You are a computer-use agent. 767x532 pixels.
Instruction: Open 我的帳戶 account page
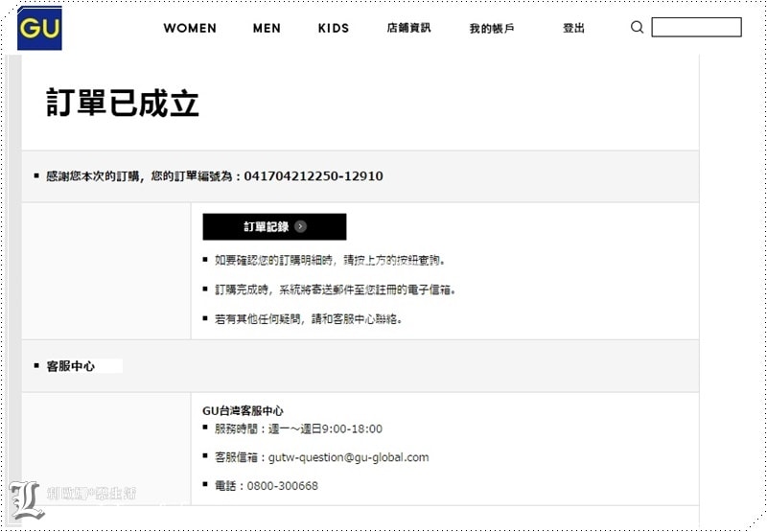[x=492, y=29]
